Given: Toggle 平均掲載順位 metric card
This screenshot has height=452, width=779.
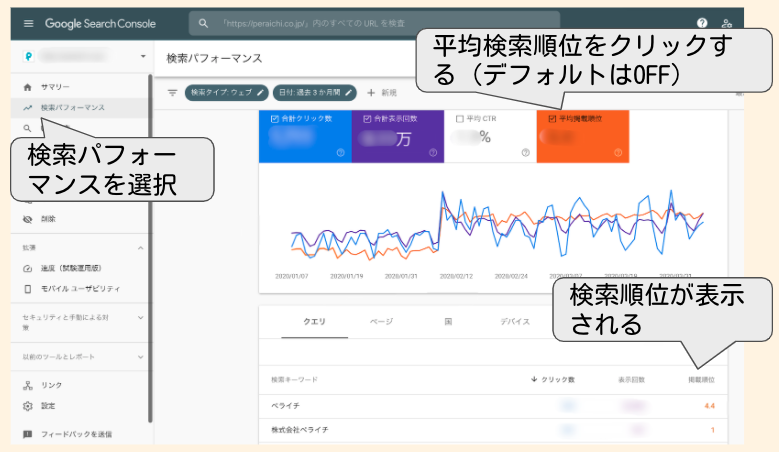Looking at the screenshot, I should [x=582, y=136].
